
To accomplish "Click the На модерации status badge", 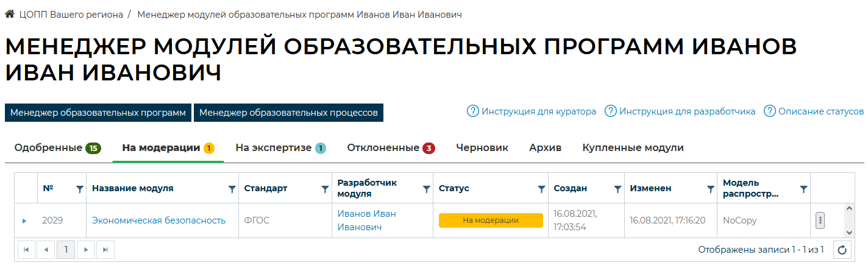I will (x=490, y=220).
